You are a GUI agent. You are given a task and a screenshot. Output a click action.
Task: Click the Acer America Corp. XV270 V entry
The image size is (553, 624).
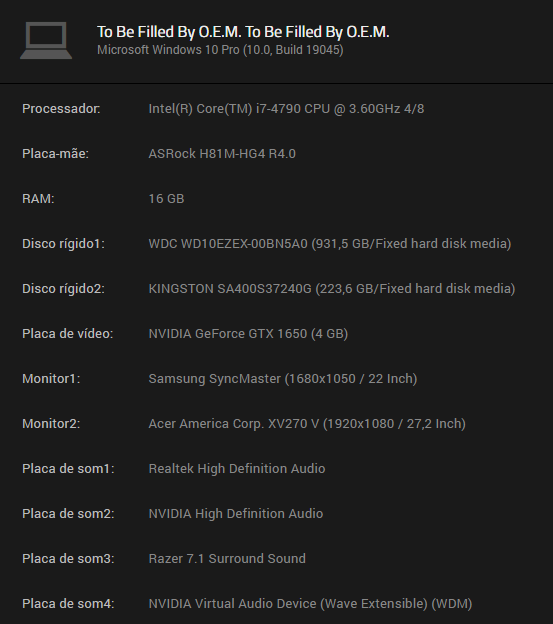(307, 423)
